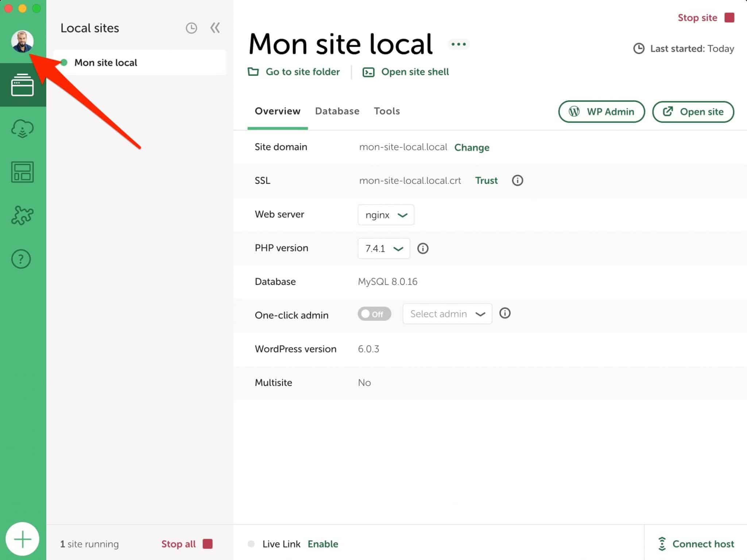Viewport: 747px width, 560px height.
Task: Click Connect host text
Action: [x=703, y=544]
